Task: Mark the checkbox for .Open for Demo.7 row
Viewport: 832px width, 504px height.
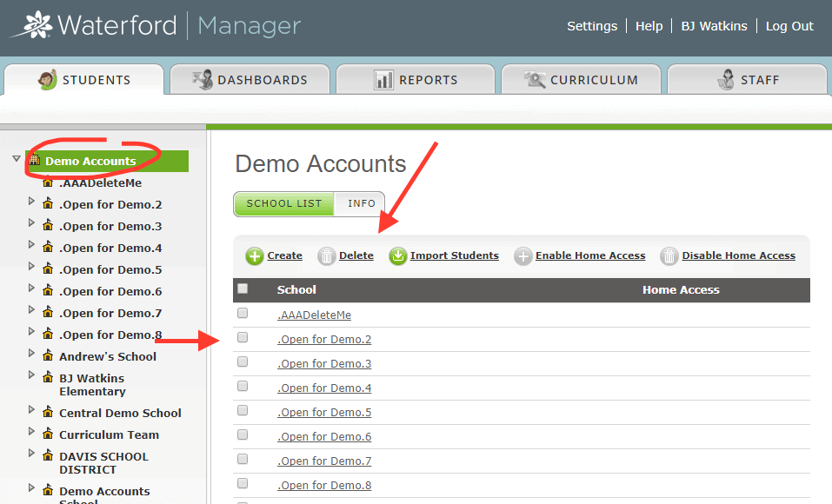Action: (x=243, y=460)
